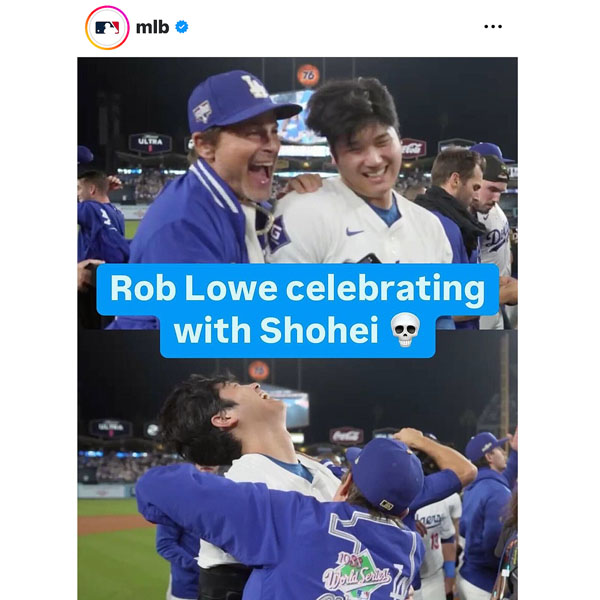Click the blue verified badge
This screenshot has width=600, height=600.
tap(182, 27)
